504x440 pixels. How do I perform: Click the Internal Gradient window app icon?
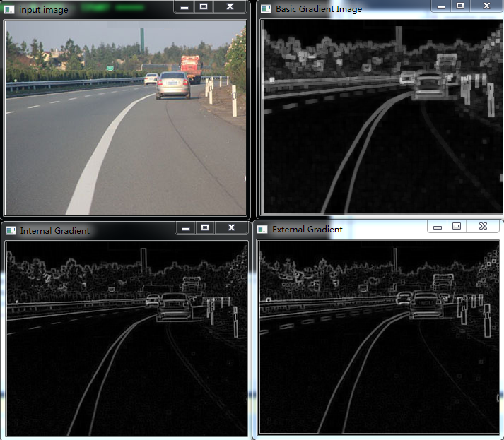(x=11, y=230)
